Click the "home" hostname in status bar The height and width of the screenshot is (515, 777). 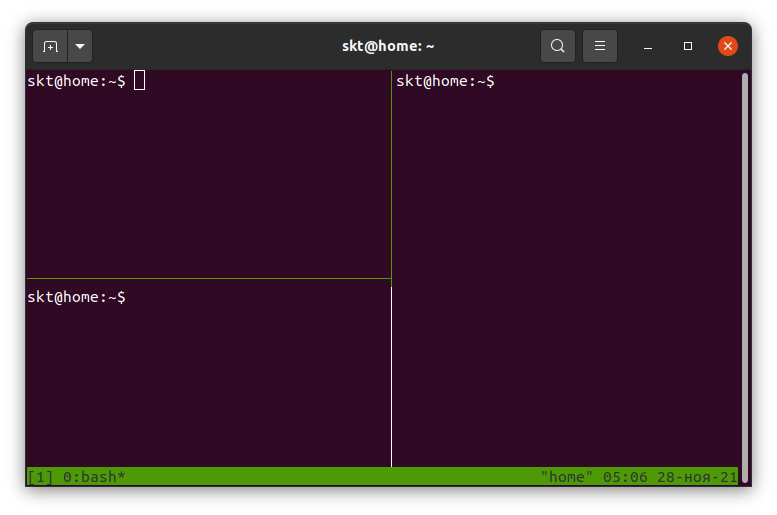[x=566, y=477]
